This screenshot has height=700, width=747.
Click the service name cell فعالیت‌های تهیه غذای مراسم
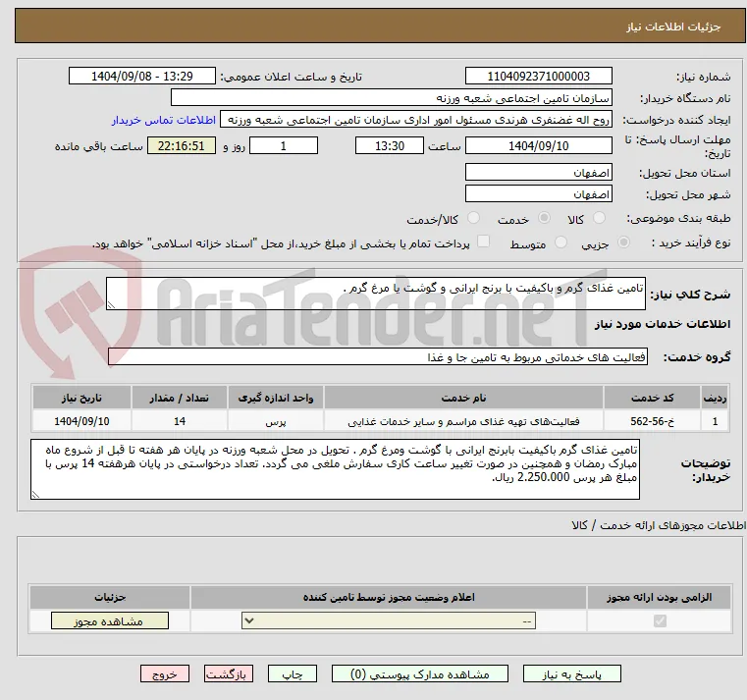[x=463, y=421]
